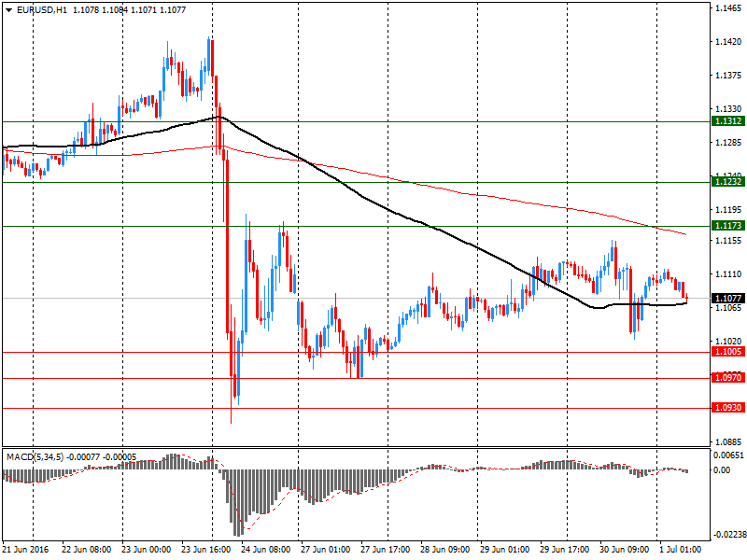747x560 pixels.
Task: Click the MACD value -0.00077 in the indicator header
Action: (83, 457)
